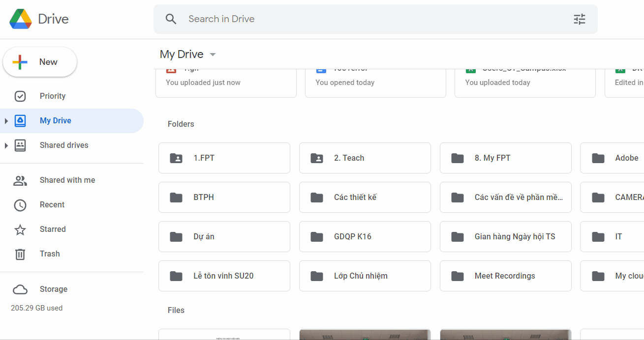Click the Recent clock icon
This screenshot has width=644, height=340.
[x=20, y=205]
